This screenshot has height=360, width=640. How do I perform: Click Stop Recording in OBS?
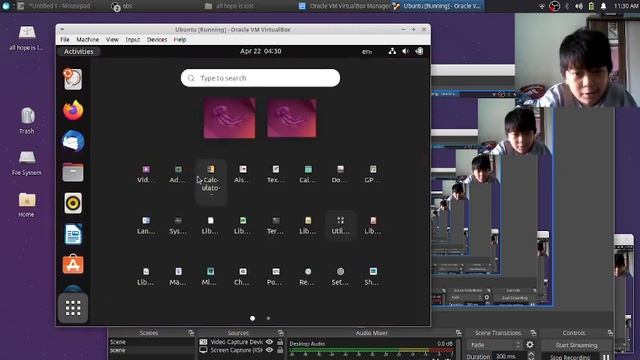[570, 357]
